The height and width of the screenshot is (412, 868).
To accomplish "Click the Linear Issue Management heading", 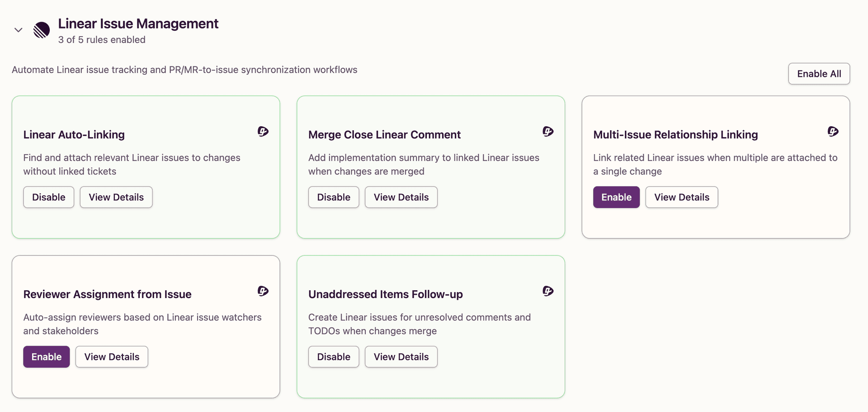I will point(138,24).
